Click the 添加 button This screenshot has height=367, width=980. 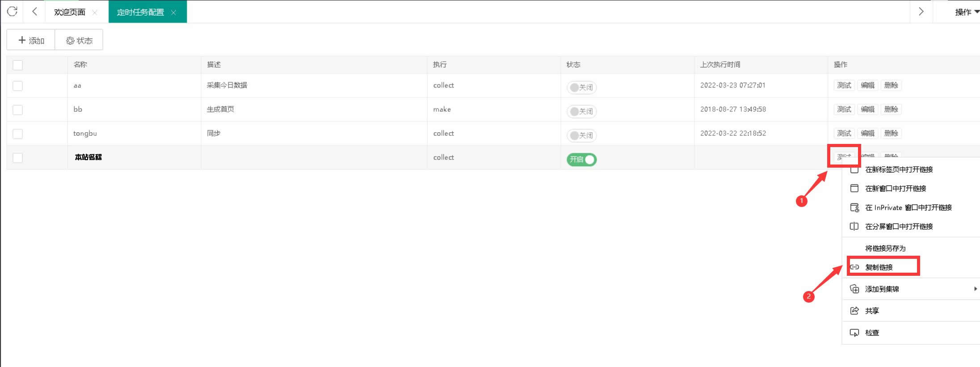click(31, 40)
